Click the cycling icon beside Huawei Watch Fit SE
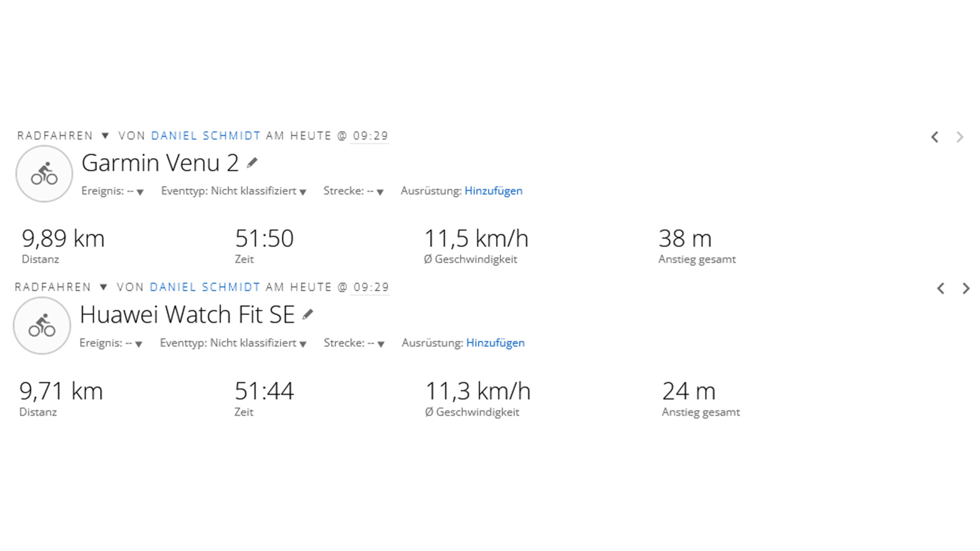Image resolution: width=980 pixels, height=551 pixels. [42, 325]
